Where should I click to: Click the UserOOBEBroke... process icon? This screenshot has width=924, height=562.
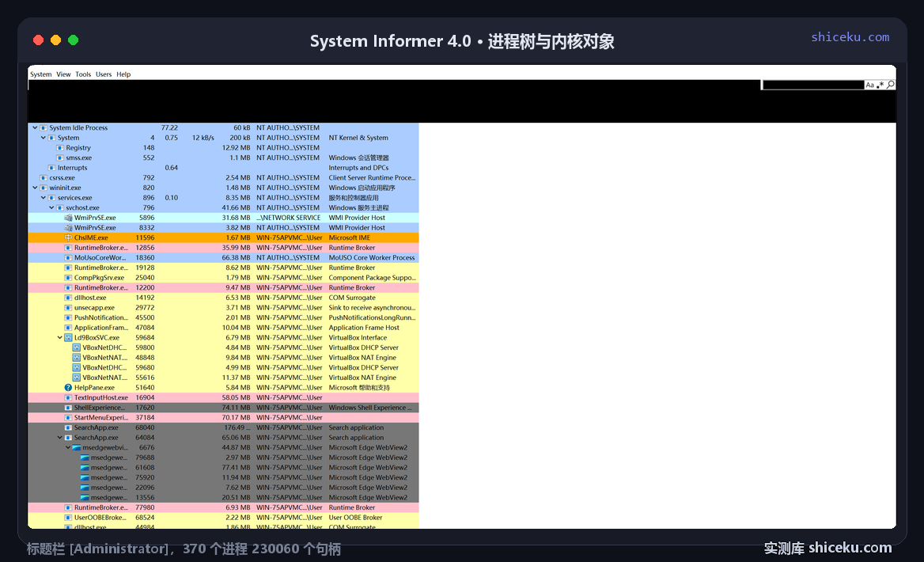click(68, 518)
